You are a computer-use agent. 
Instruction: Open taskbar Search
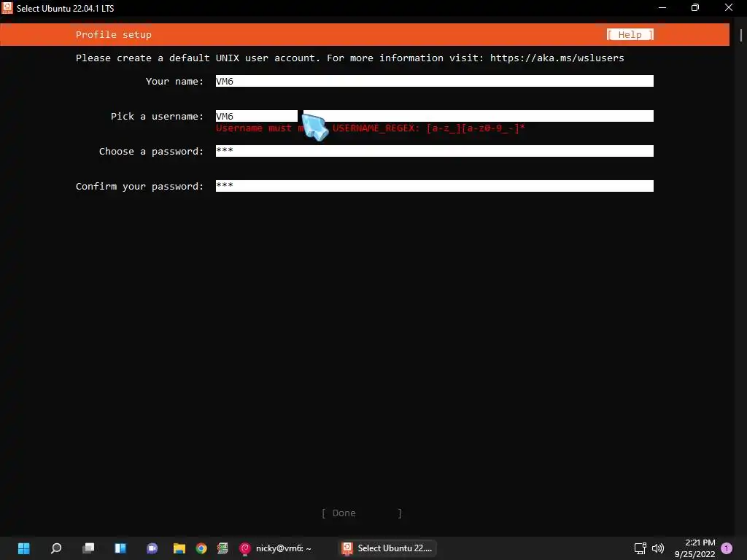point(56,548)
